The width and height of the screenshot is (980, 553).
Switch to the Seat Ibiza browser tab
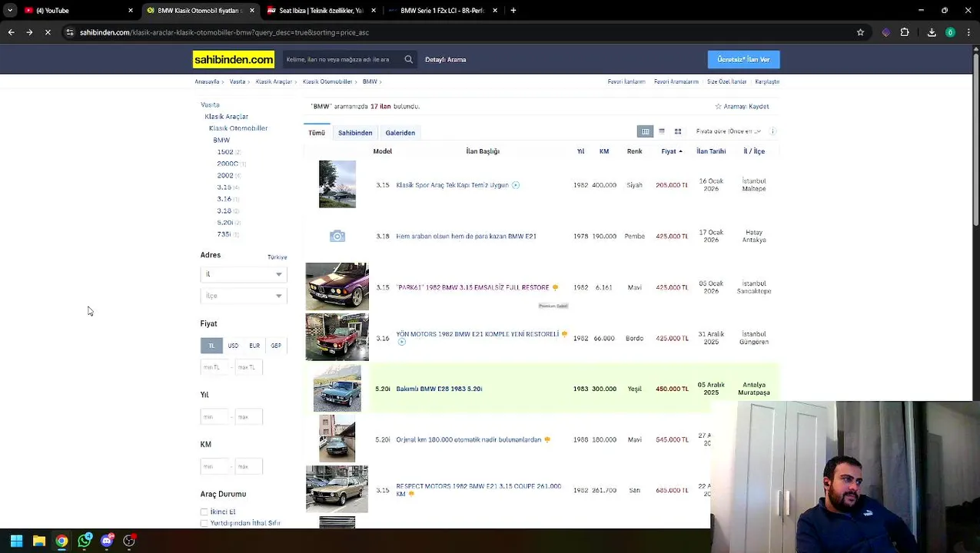pyautogui.click(x=321, y=10)
